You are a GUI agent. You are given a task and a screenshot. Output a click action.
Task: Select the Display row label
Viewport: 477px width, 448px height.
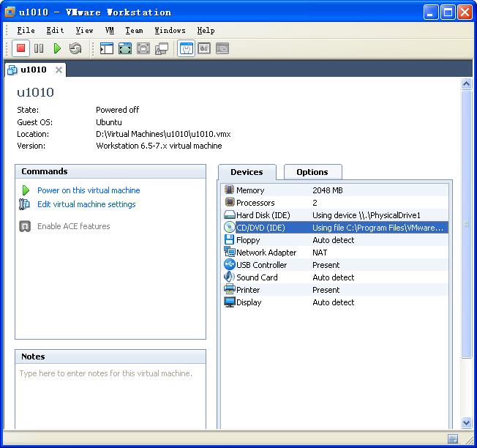click(x=249, y=303)
